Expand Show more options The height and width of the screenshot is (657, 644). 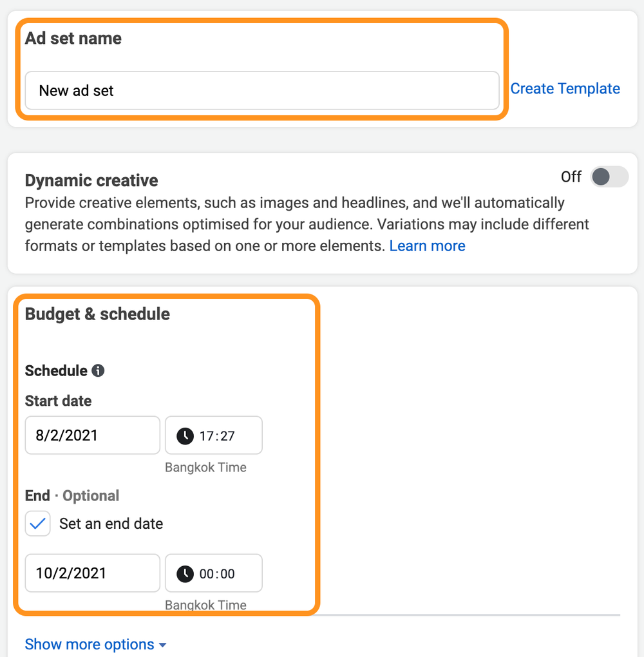tap(90, 645)
